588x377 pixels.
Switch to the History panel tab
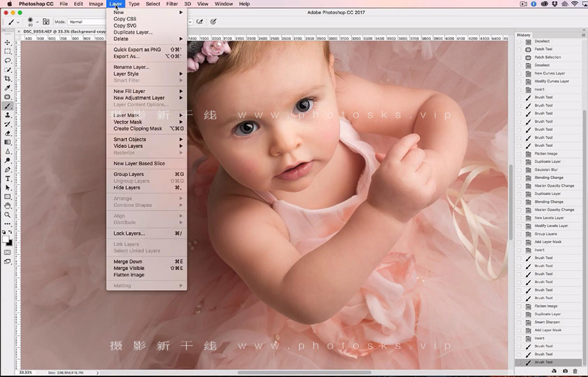pyautogui.click(x=523, y=35)
